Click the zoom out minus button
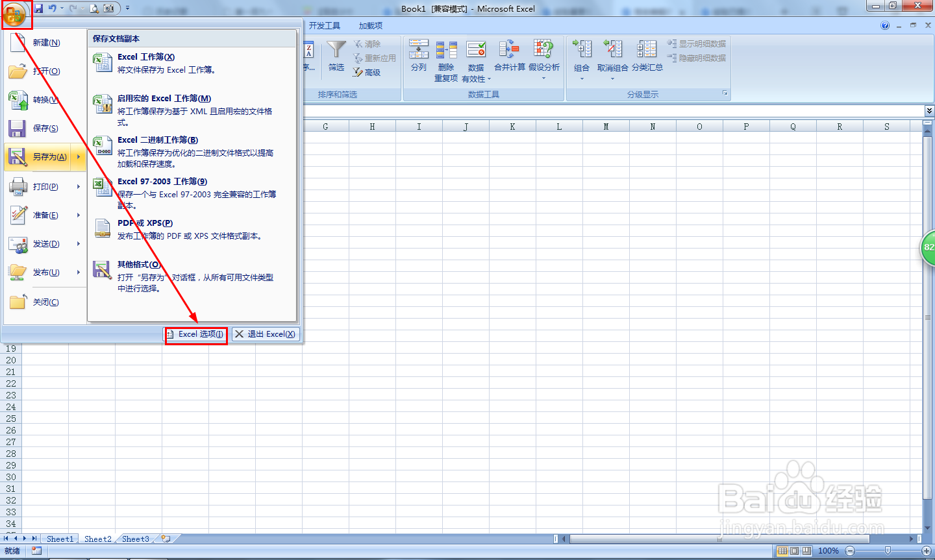This screenshot has height=560, width=935. click(850, 551)
